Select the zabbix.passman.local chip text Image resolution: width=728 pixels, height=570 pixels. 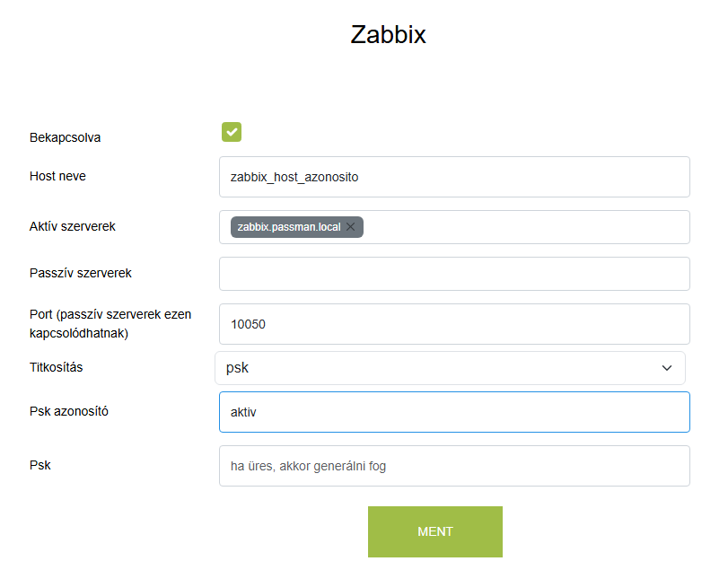(288, 227)
